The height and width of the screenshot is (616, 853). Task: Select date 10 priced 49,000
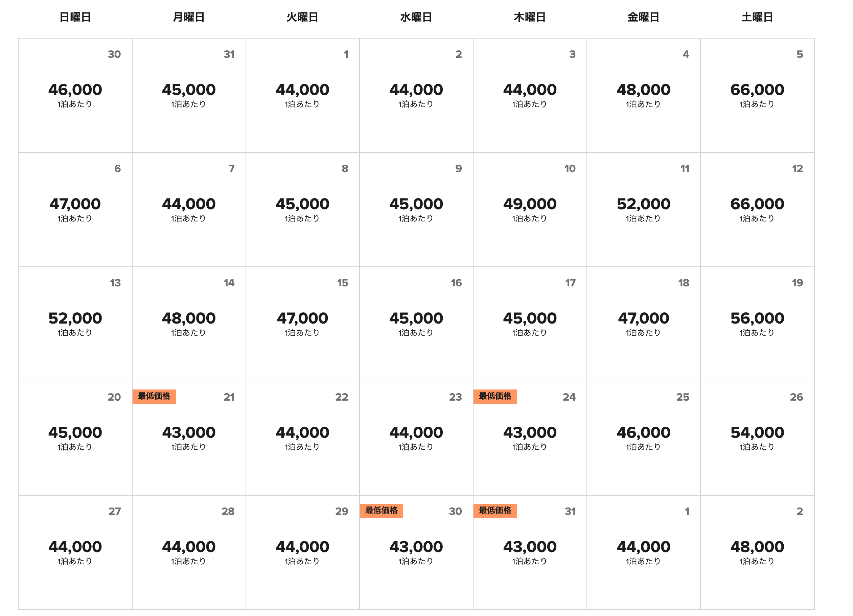[x=530, y=210]
